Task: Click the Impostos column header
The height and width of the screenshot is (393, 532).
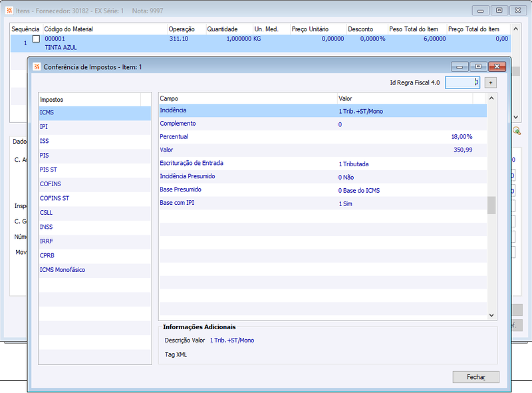Action: coord(90,100)
